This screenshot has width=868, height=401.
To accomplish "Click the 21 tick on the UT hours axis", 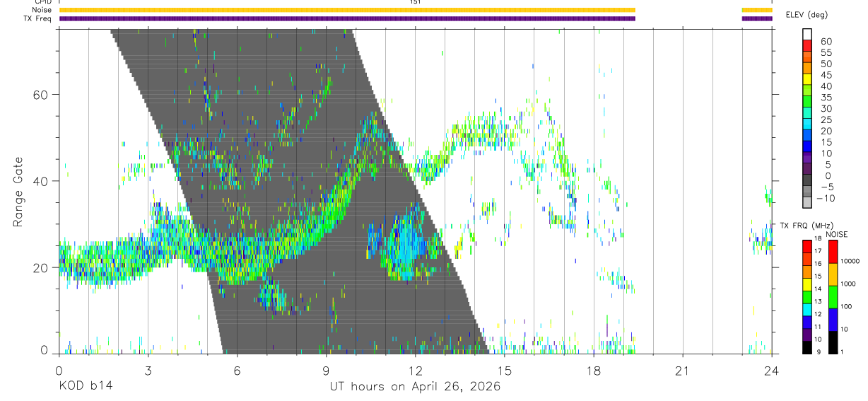I will (x=683, y=371).
